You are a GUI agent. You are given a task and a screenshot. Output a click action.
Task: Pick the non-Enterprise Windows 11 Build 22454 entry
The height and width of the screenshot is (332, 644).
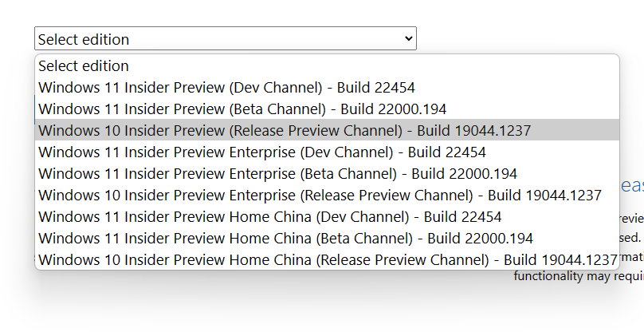(226, 88)
